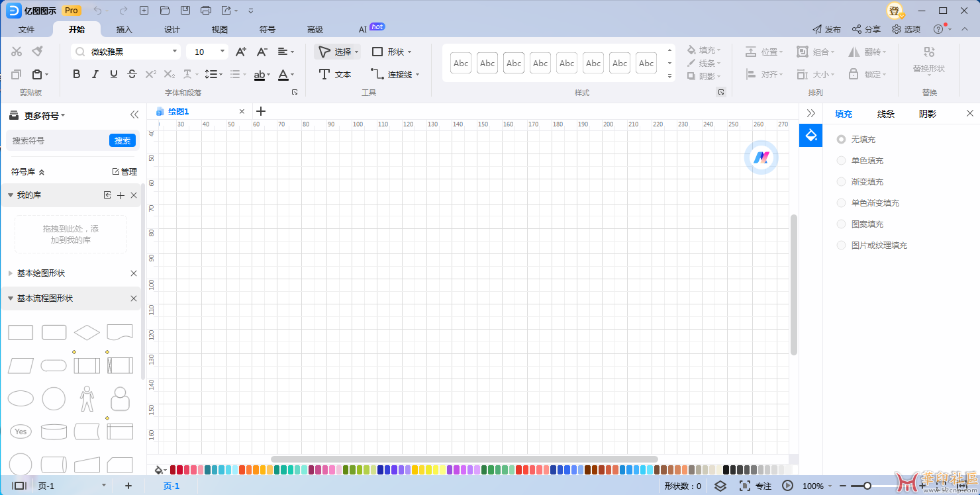The height and width of the screenshot is (495, 980).
Task: Add new drawing tab plus icon
Action: click(x=261, y=111)
